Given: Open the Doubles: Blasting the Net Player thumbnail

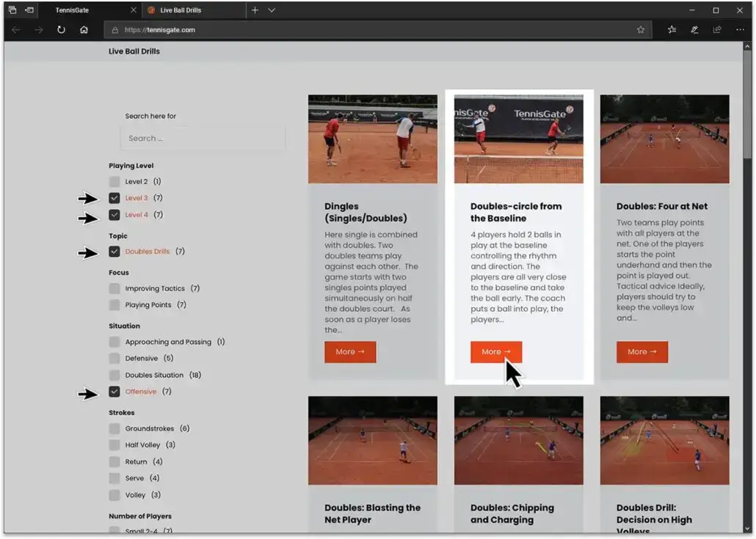Looking at the screenshot, I should point(372,441).
